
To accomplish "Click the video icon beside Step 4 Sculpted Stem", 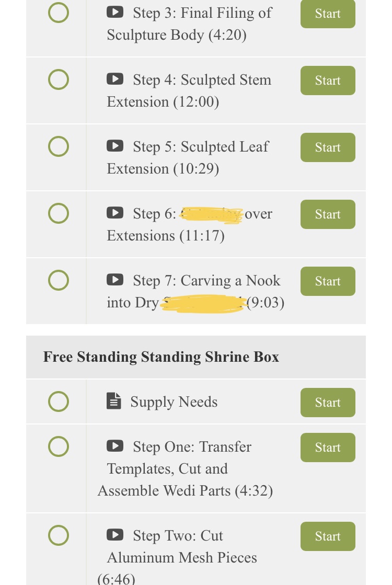I will pyautogui.click(x=115, y=79).
